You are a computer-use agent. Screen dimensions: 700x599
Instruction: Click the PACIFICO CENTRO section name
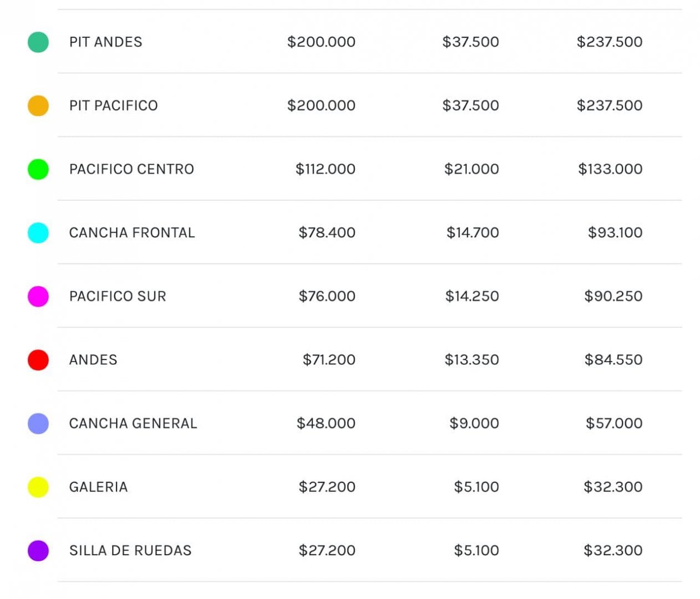pyautogui.click(x=131, y=169)
